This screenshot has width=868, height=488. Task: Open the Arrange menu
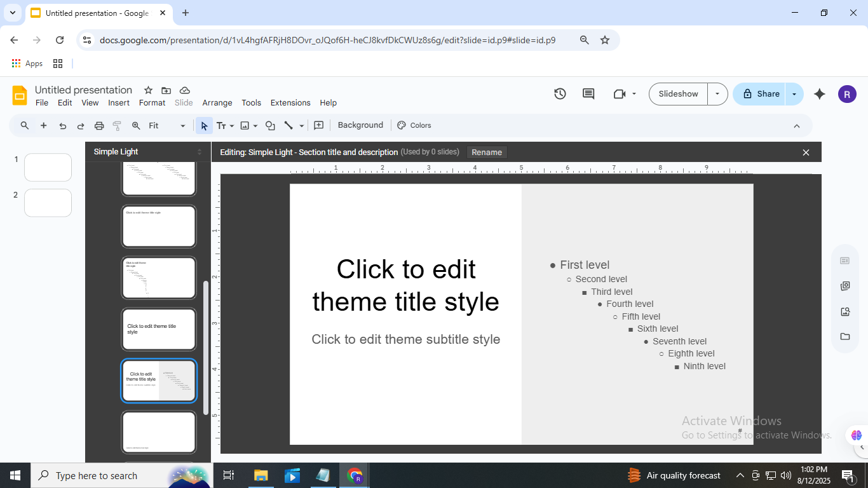(x=217, y=103)
